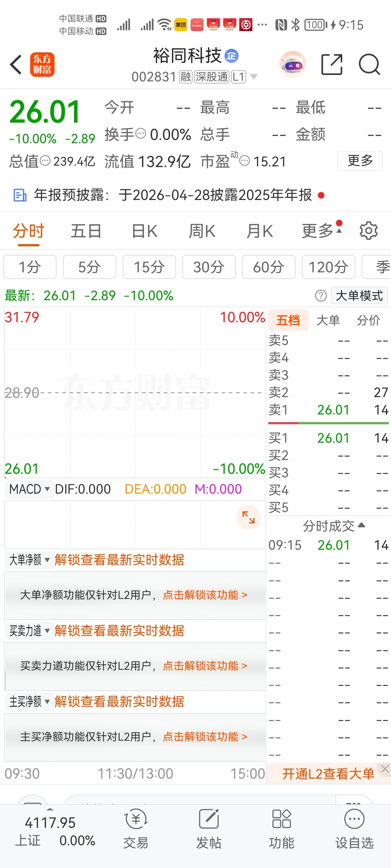Tap the info icon next to 换手

coord(141,133)
